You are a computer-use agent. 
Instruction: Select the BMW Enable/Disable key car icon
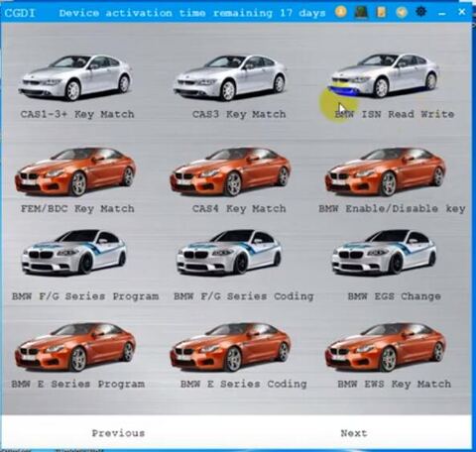[386, 171]
